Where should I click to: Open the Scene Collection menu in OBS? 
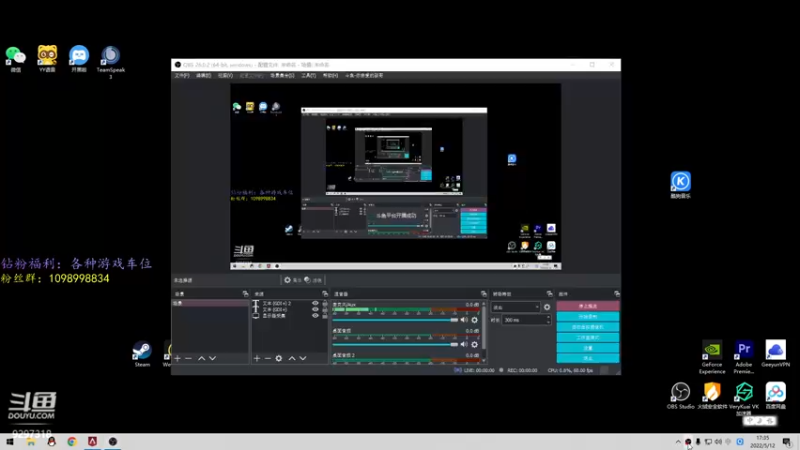(282, 76)
